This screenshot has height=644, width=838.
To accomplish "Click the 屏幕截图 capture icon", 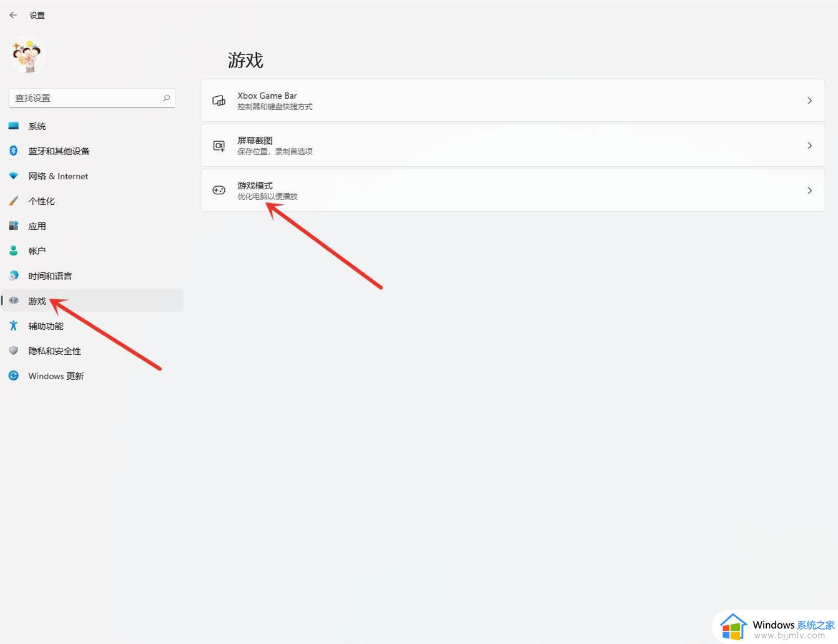I will (x=219, y=146).
